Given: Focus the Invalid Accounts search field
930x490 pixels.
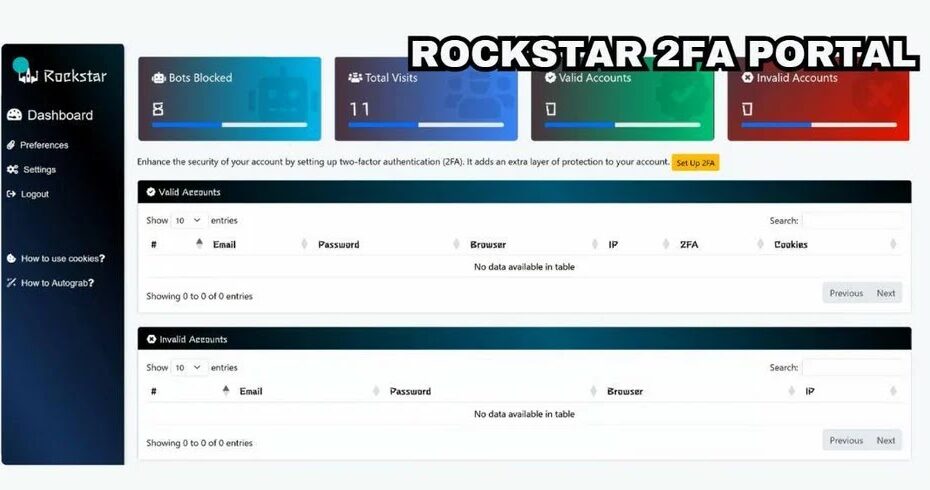Looking at the screenshot, I should coord(852,368).
